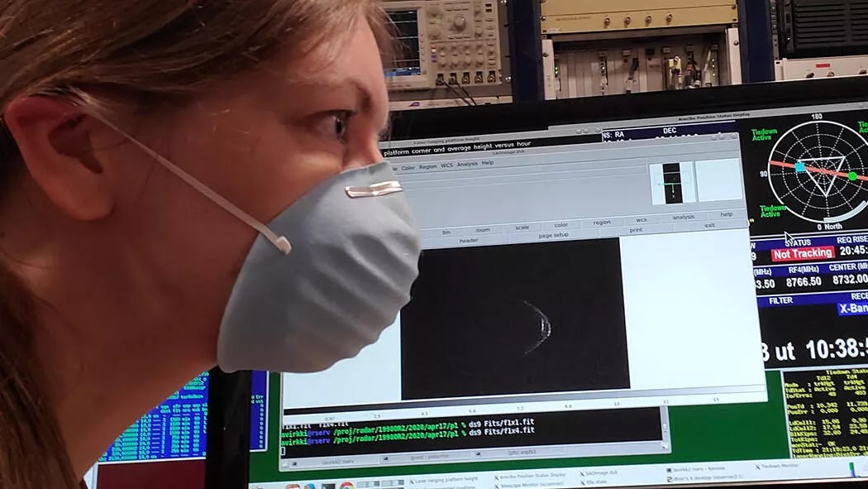Click the header button in ds9

click(469, 241)
